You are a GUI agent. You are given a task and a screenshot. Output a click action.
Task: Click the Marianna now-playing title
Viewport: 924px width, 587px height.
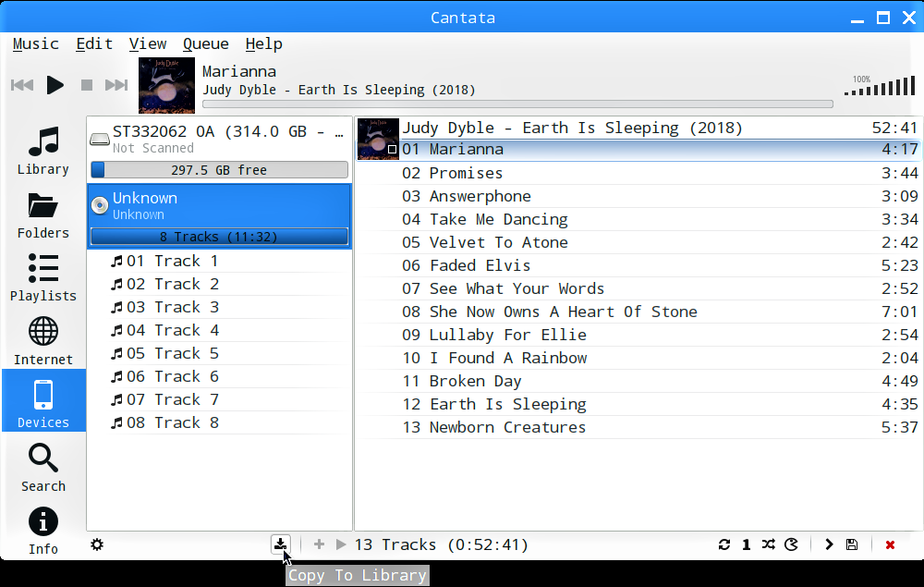coord(238,71)
